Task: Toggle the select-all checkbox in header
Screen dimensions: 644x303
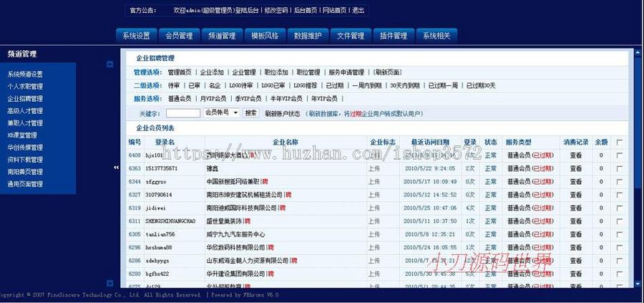Action: click(620, 143)
